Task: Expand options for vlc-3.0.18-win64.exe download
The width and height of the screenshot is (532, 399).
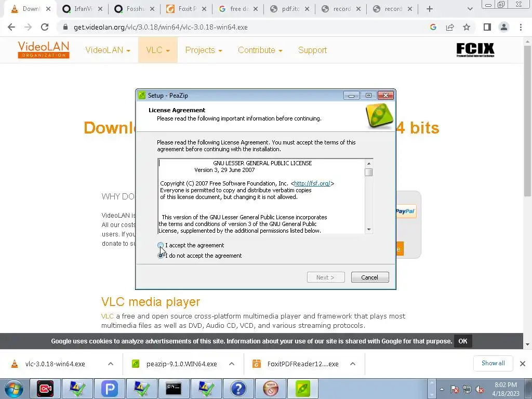Action: click(x=111, y=364)
